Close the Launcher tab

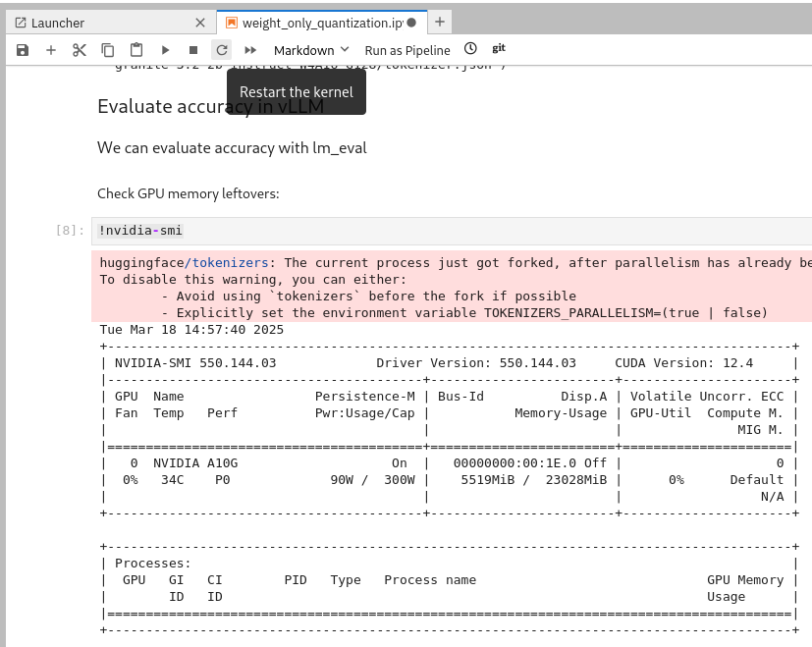200,23
